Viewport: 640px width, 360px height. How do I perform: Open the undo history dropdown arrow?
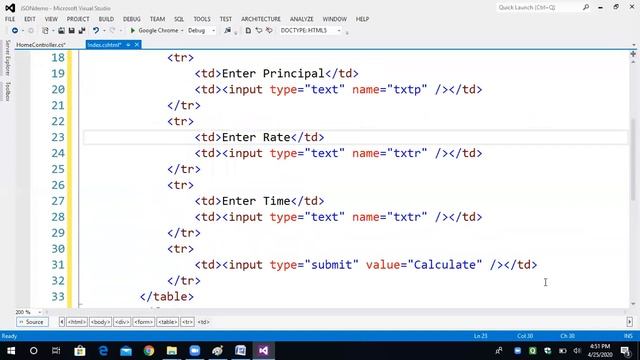tap(104, 31)
